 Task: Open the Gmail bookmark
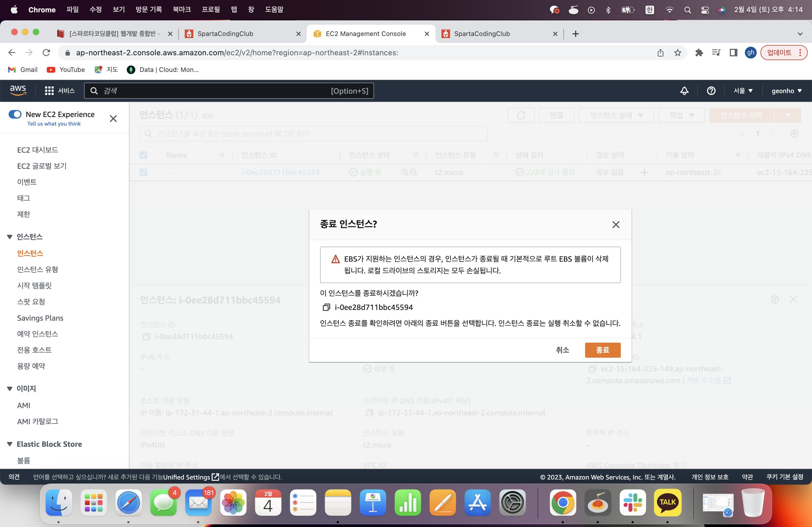pyautogui.click(x=23, y=69)
